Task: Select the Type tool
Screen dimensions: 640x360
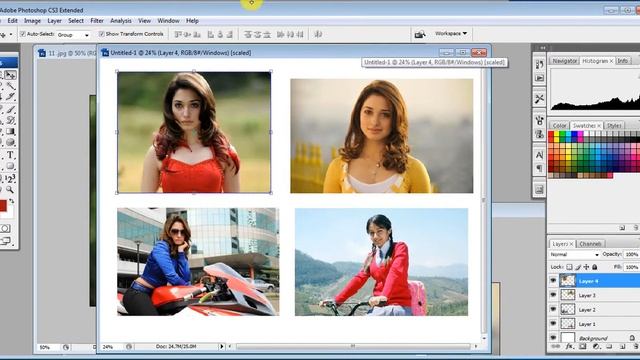Action: tap(10, 155)
